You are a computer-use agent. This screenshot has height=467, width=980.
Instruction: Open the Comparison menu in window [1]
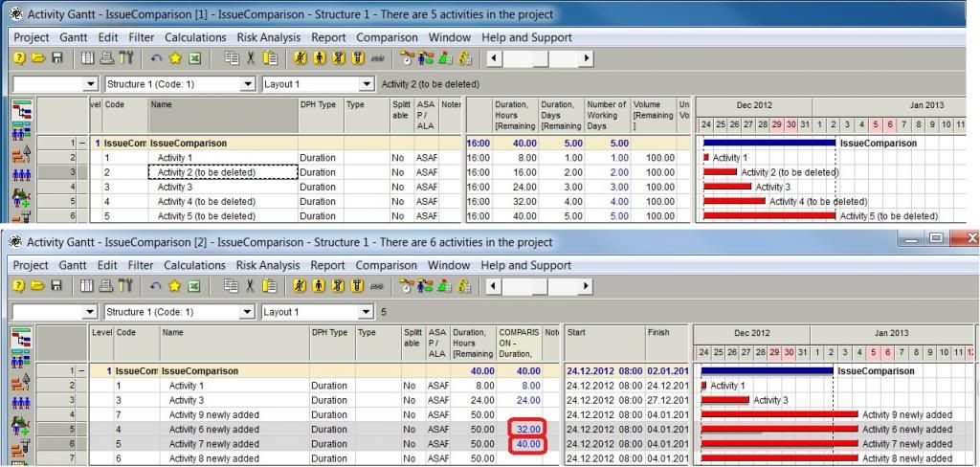pyautogui.click(x=387, y=37)
